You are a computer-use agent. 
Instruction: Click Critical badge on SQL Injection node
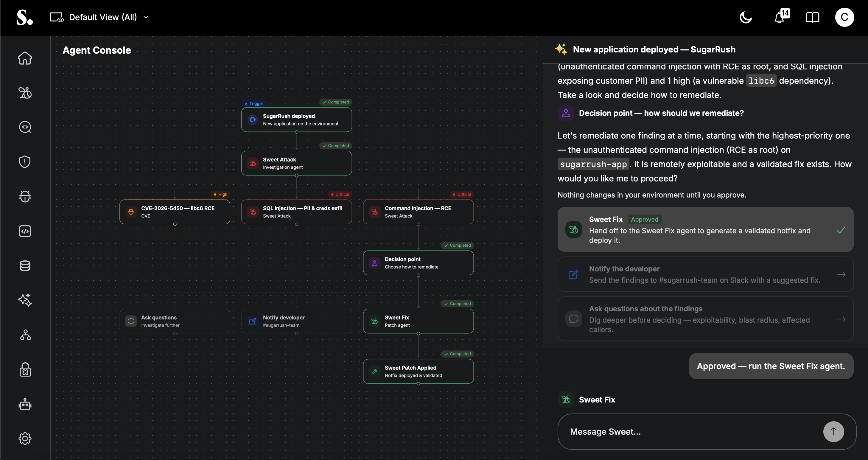click(340, 194)
